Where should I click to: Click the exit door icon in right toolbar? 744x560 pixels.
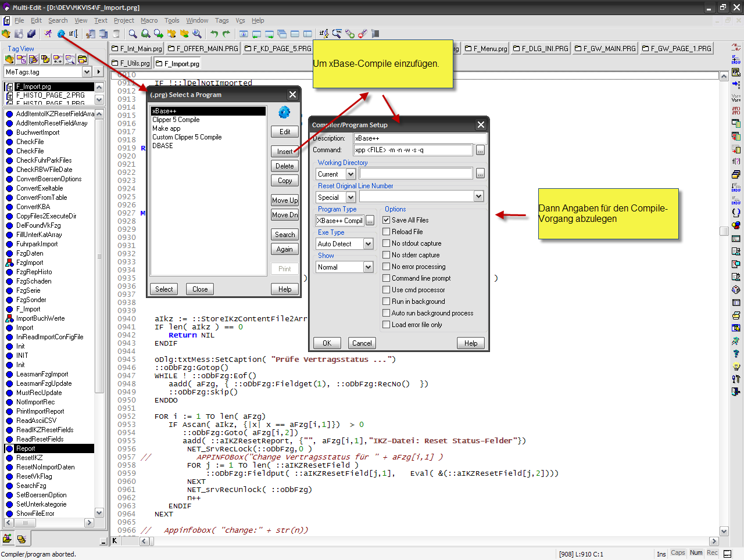click(x=736, y=392)
